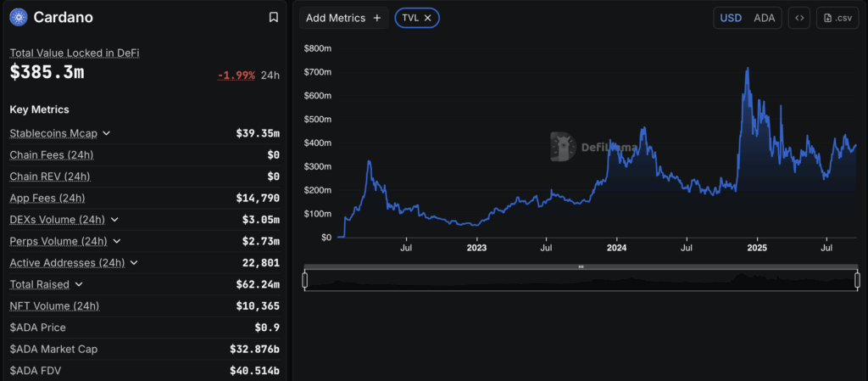Click the $400m y-axis label
This screenshot has width=868, height=381.
[x=318, y=143]
